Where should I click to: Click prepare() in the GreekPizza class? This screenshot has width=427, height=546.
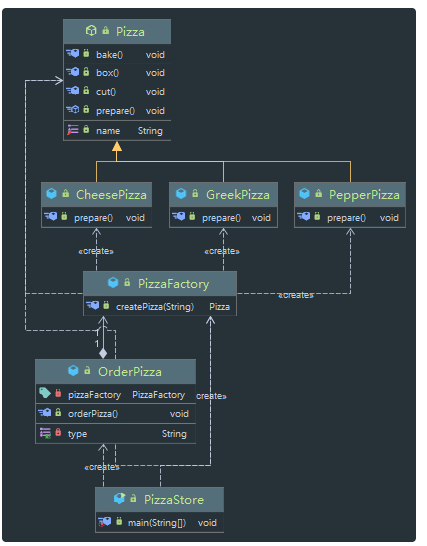tap(222, 218)
